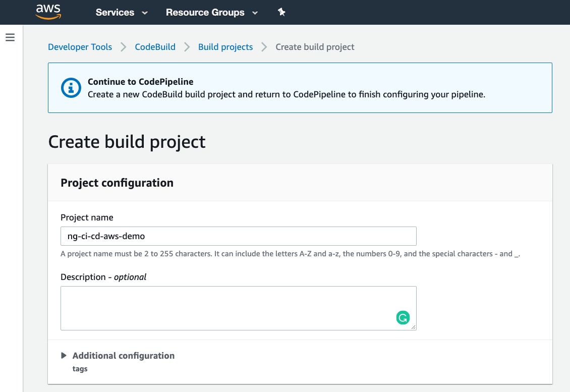The image size is (570, 392).
Task: Open the Resource Groups dropdown menu
Action: coord(212,13)
